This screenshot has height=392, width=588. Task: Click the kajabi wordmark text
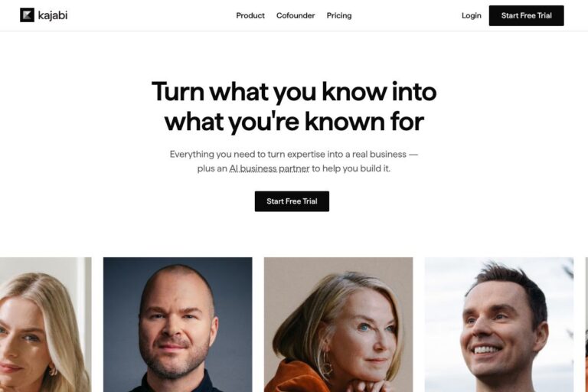(53, 15)
